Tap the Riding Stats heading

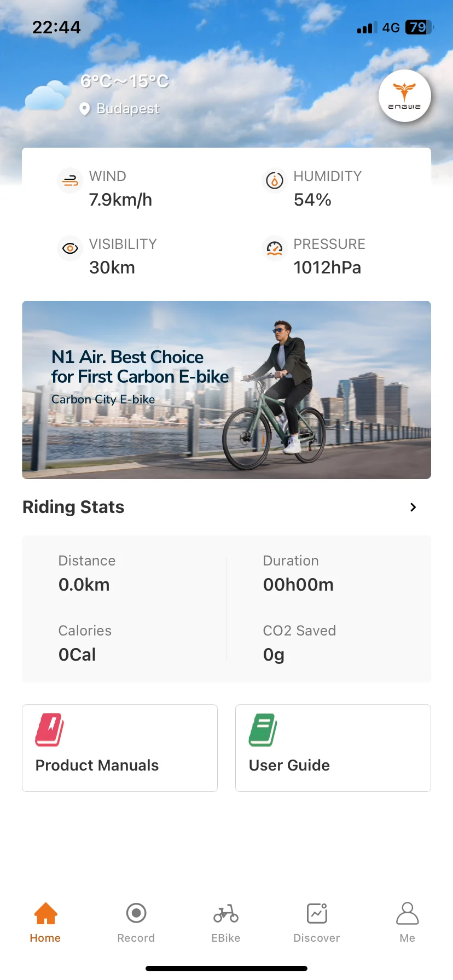tap(73, 507)
